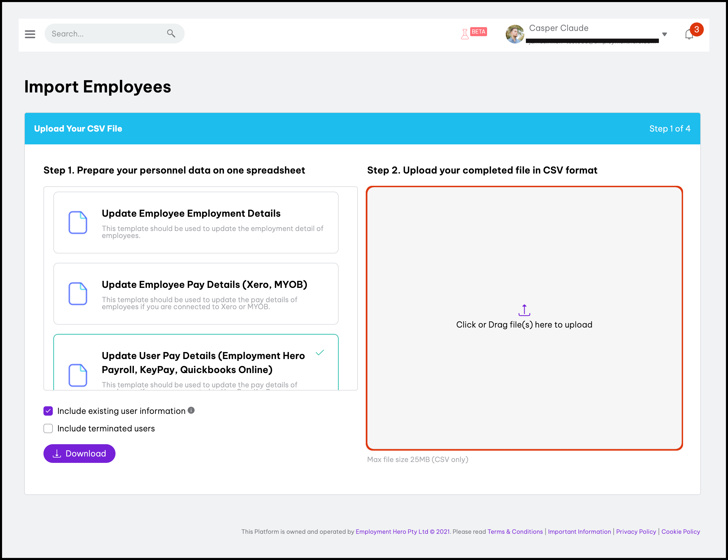The width and height of the screenshot is (728, 560).
Task: Click the search magnifier icon
Action: click(171, 33)
